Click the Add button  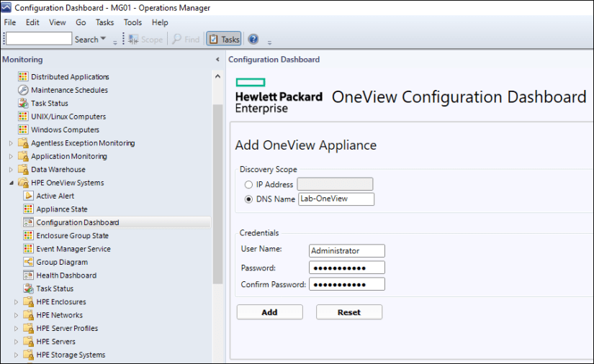pos(270,312)
